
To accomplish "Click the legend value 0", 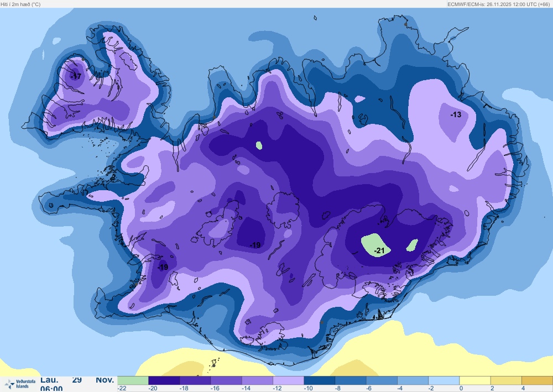I will (x=461, y=389).
